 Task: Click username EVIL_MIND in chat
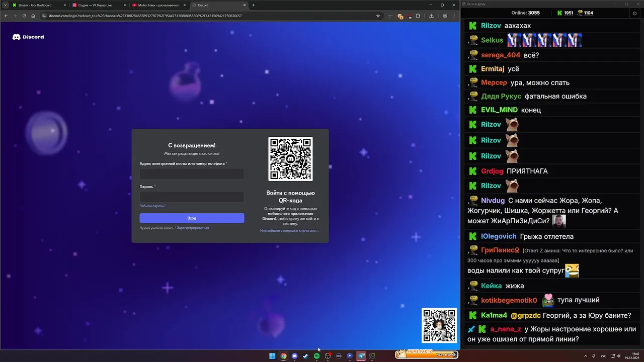pos(499,110)
